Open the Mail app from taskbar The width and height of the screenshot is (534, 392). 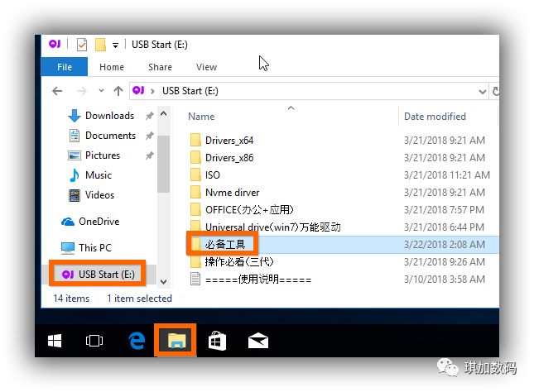257,340
